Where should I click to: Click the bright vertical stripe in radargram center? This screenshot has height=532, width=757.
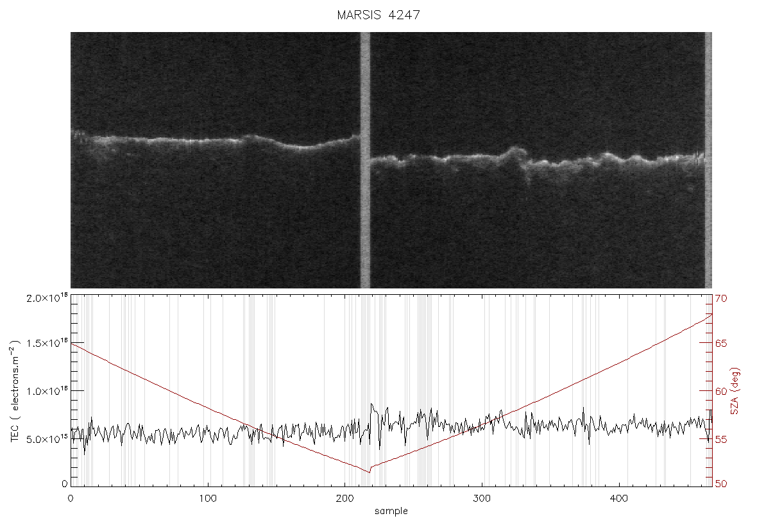click(x=366, y=160)
